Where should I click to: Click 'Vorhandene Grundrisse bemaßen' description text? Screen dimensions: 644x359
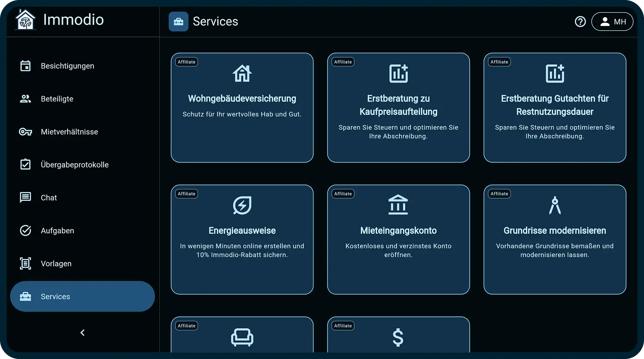click(x=555, y=250)
